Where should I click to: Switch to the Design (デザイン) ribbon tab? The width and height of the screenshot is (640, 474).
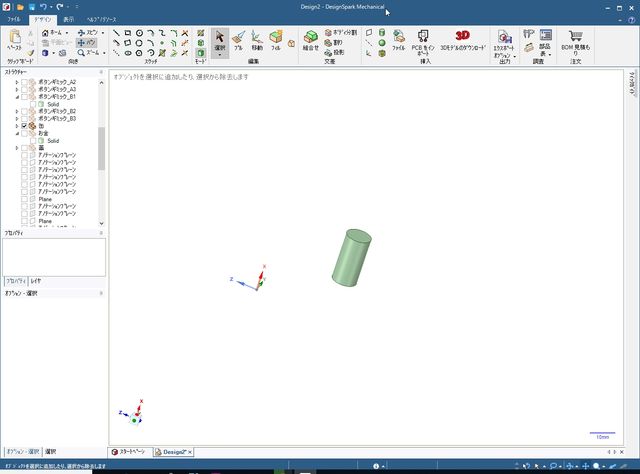[x=42, y=19]
